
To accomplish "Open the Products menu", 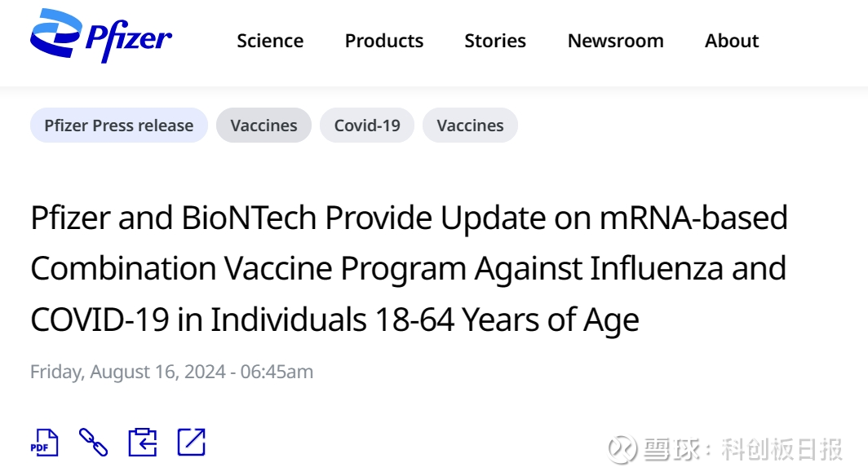I will [x=384, y=41].
